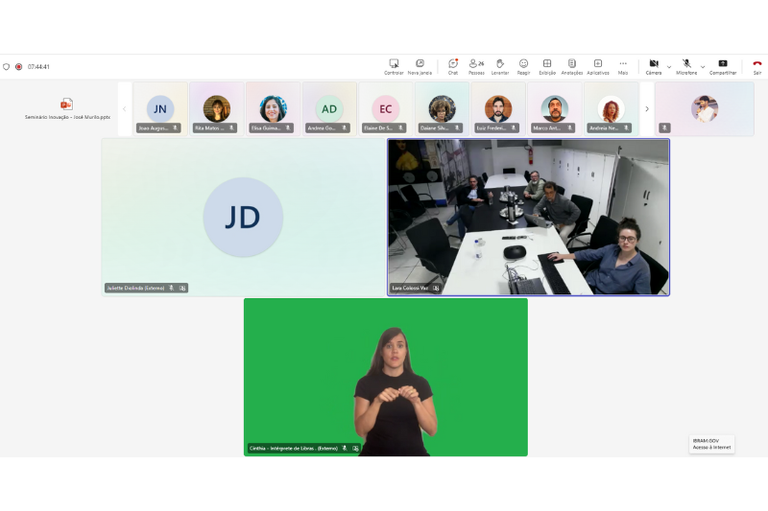The width and height of the screenshot is (768, 511).
Task: Click the Controlar control icon
Action: coord(394,66)
